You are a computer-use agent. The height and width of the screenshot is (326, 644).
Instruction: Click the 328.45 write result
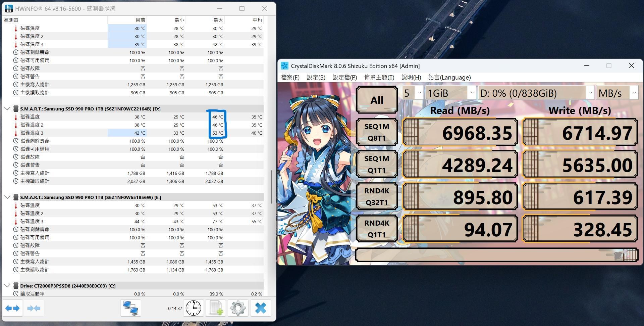(580, 229)
